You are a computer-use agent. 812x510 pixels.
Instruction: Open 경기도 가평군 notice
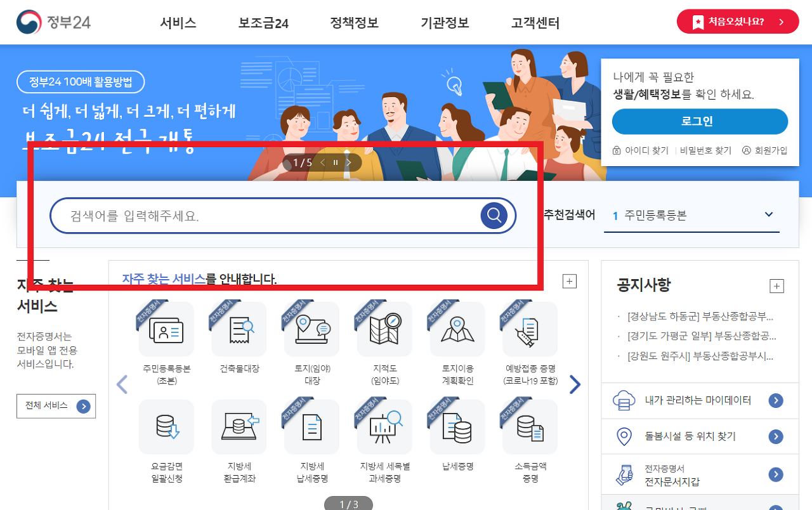point(701,336)
